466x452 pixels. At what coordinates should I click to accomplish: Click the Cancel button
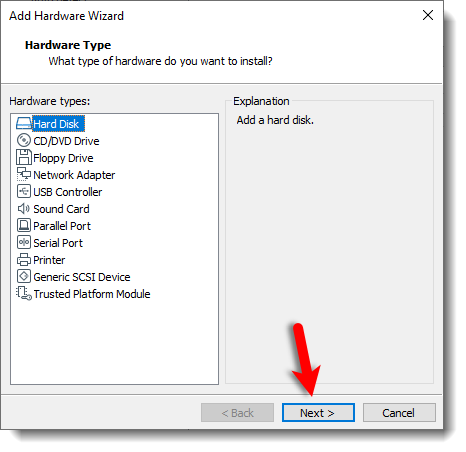399,413
